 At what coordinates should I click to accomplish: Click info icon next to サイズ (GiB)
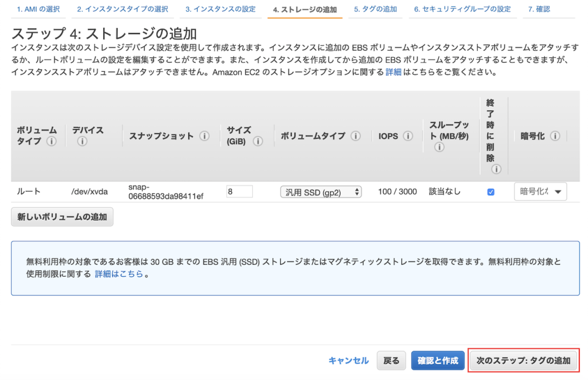[x=258, y=142]
